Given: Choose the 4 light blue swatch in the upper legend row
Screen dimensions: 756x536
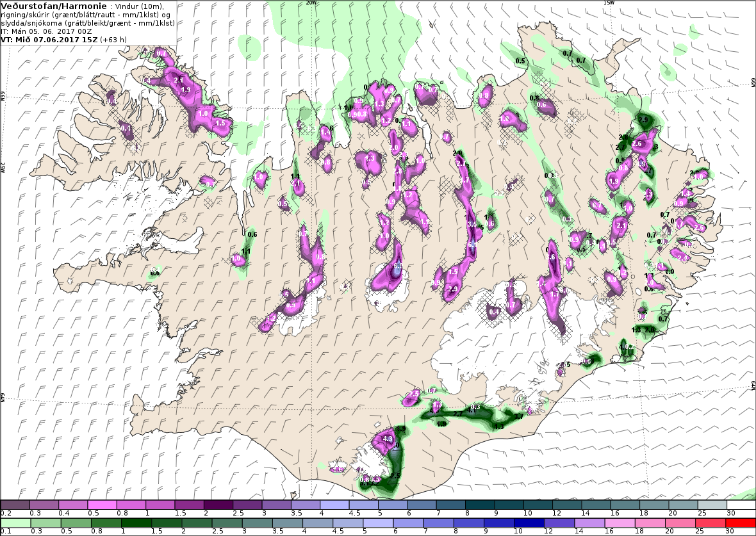Looking at the screenshot, I should [x=334, y=505].
